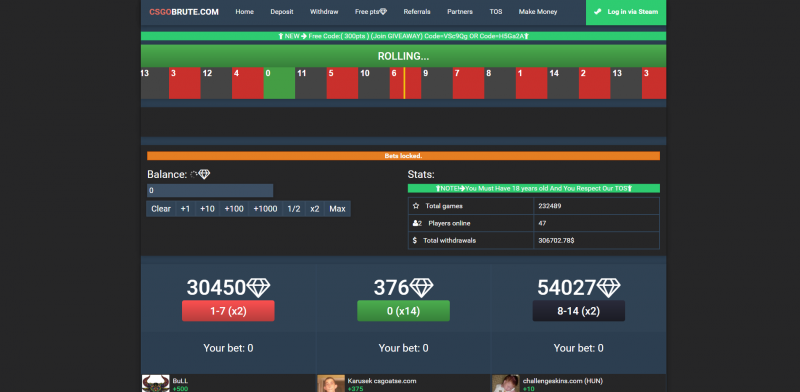The width and height of the screenshot is (800, 392).
Task: Click the CSGOBRUTE.COM site logo
Action: 184,12
